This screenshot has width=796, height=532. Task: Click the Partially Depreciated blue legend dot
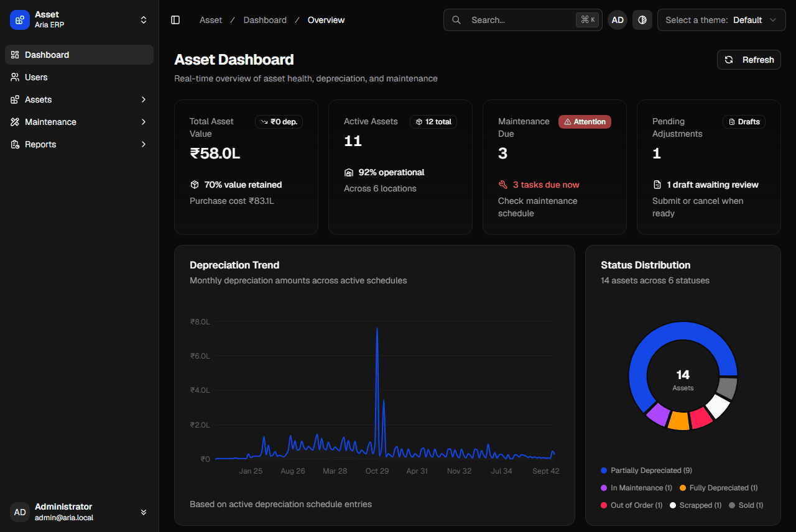[x=604, y=470]
